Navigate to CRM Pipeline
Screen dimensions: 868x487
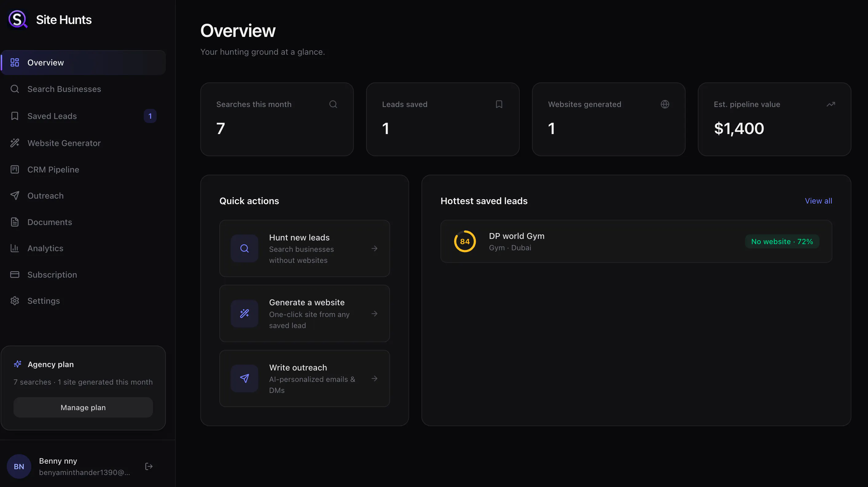(x=83, y=169)
